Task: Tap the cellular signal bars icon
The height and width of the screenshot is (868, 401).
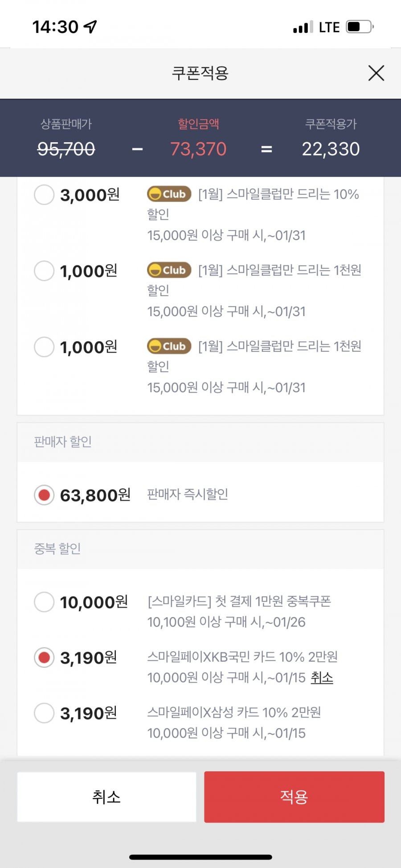Action: (x=303, y=27)
